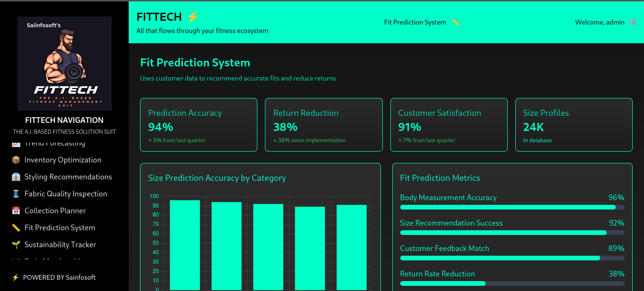Navigate to the Collection Planner page
This screenshot has height=291, width=644.
[55, 211]
